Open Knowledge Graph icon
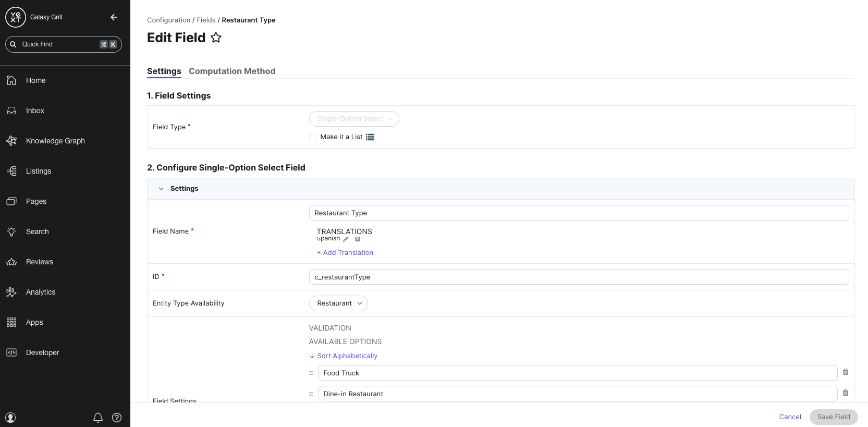Viewport: 868px width, 427px height. (11, 141)
